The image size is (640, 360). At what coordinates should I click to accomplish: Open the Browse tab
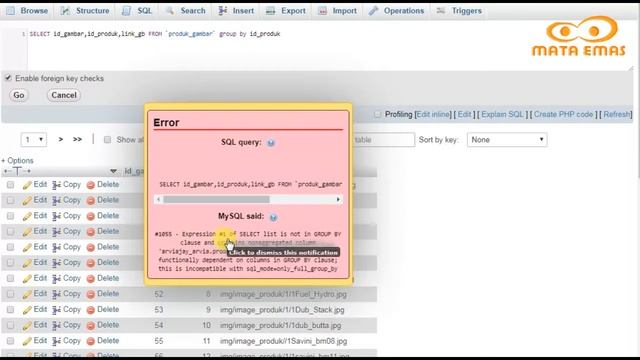28,11
